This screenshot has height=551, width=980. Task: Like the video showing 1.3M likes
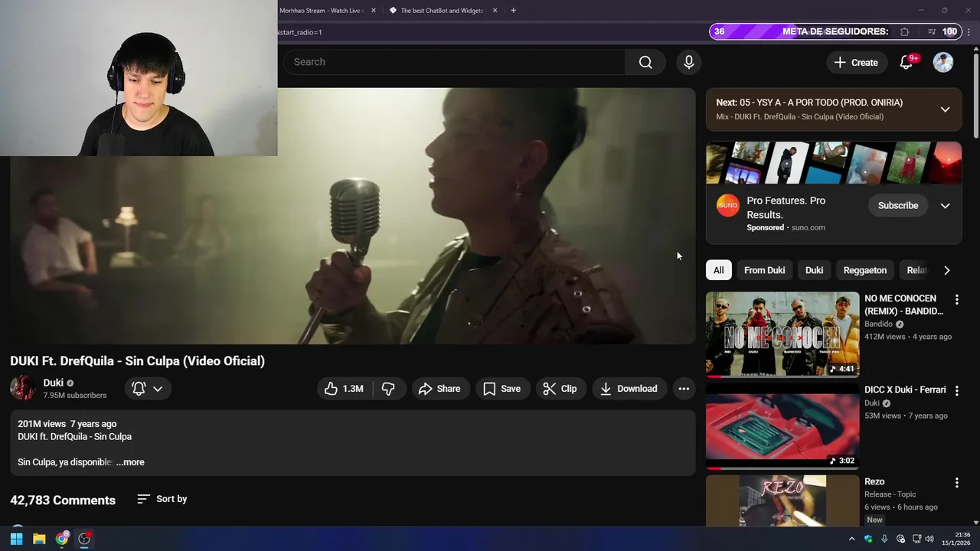click(x=344, y=389)
